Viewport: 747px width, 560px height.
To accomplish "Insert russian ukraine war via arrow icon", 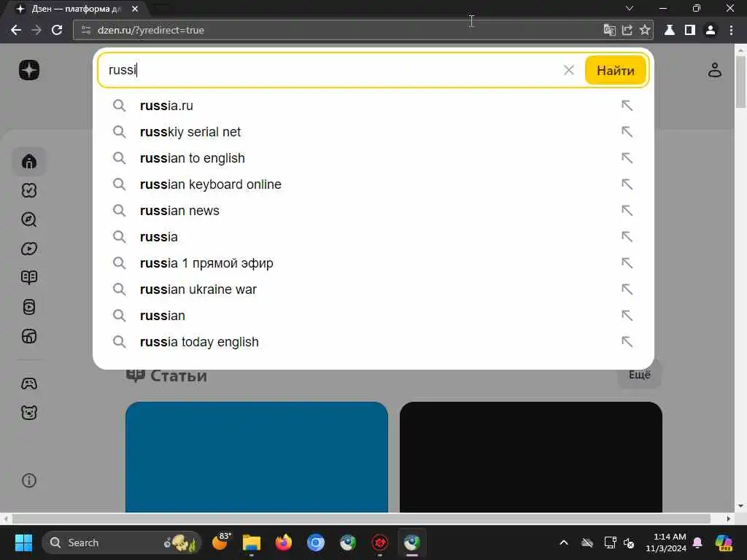I will 627,289.
